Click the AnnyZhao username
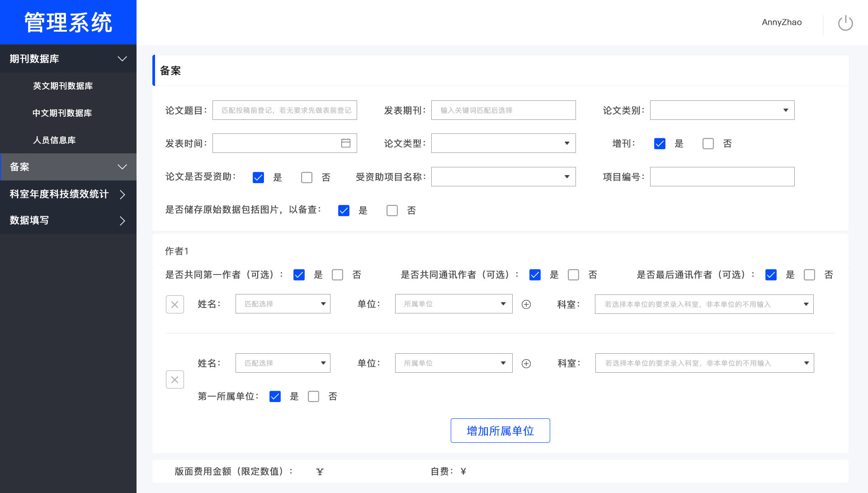868x493 pixels. pos(781,22)
